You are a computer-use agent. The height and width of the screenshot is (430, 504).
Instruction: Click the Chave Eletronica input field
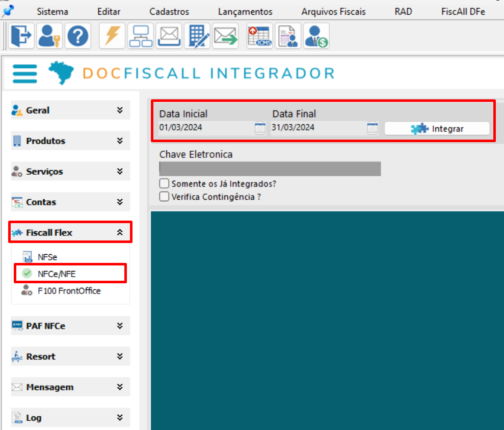coord(270,169)
